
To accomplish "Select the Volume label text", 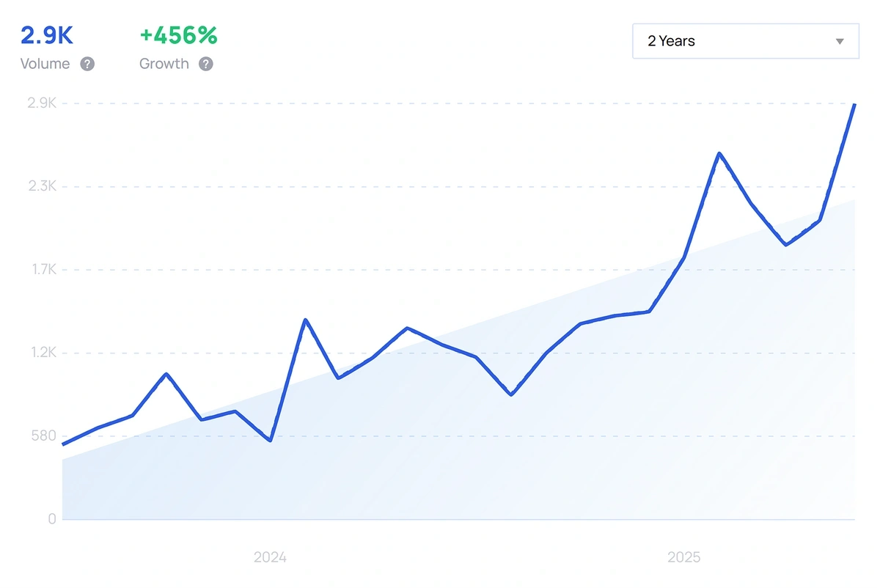I will 45,64.
